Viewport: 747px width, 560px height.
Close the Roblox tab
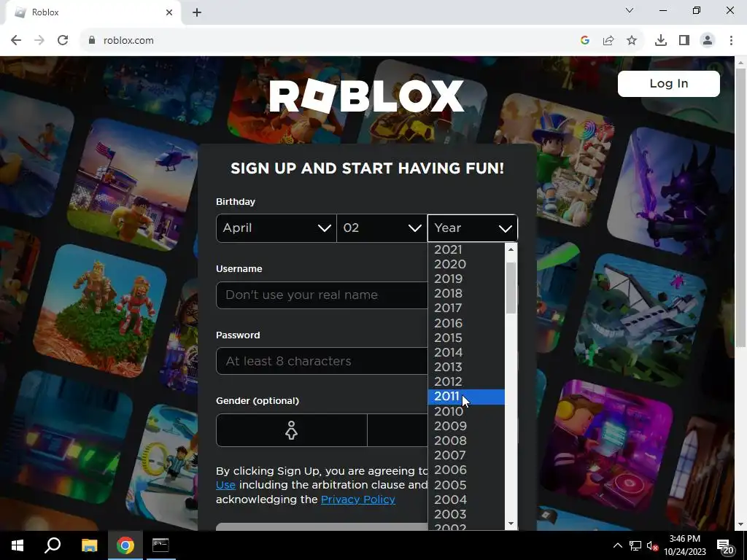169,12
